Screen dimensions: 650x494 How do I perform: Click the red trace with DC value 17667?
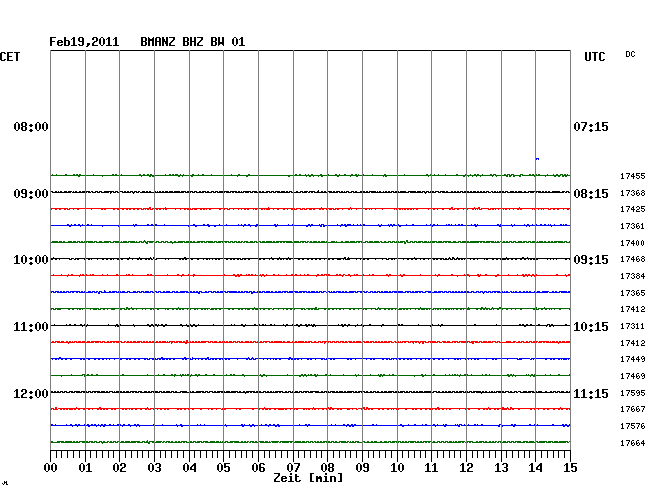pos(310,409)
